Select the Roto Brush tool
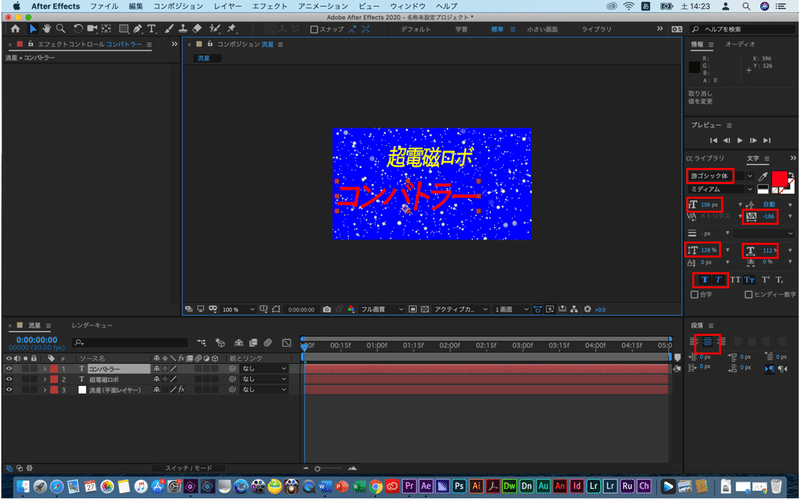Screen dimensions: 800x499 pos(215,29)
